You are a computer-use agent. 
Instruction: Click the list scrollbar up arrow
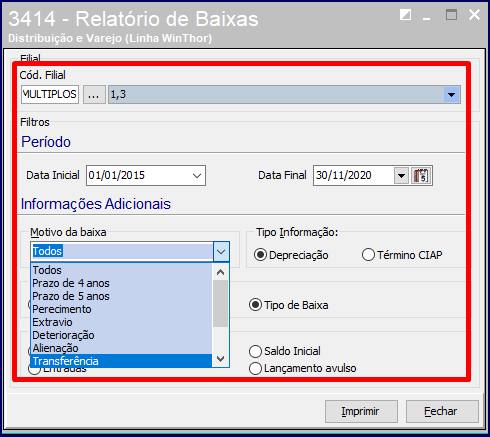point(220,272)
